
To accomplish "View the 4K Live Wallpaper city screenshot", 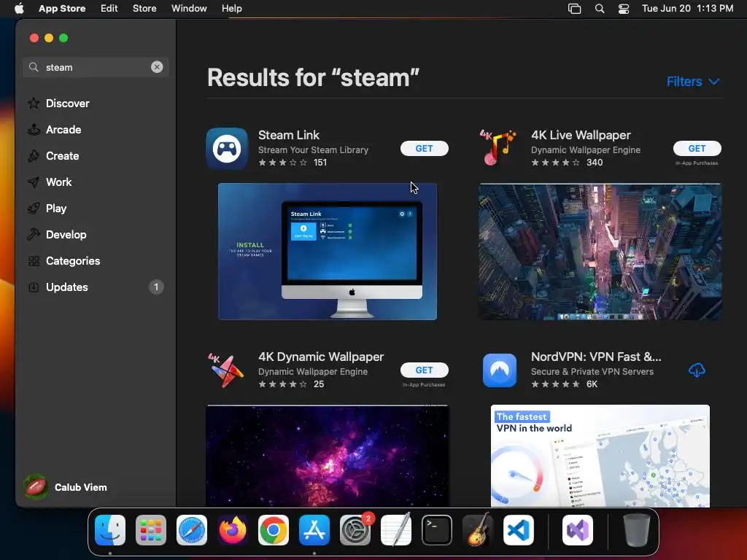I will tap(600, 252).
